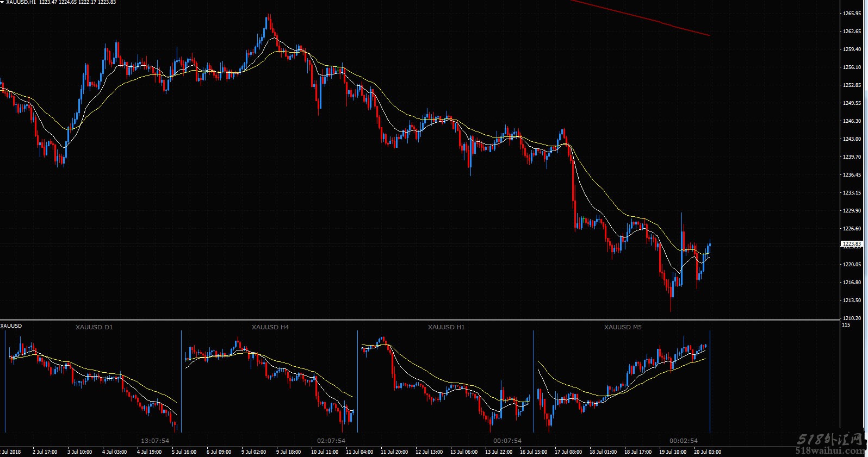
Task: Click price level 1256.10 on the axis
Action: pos(852,67)
